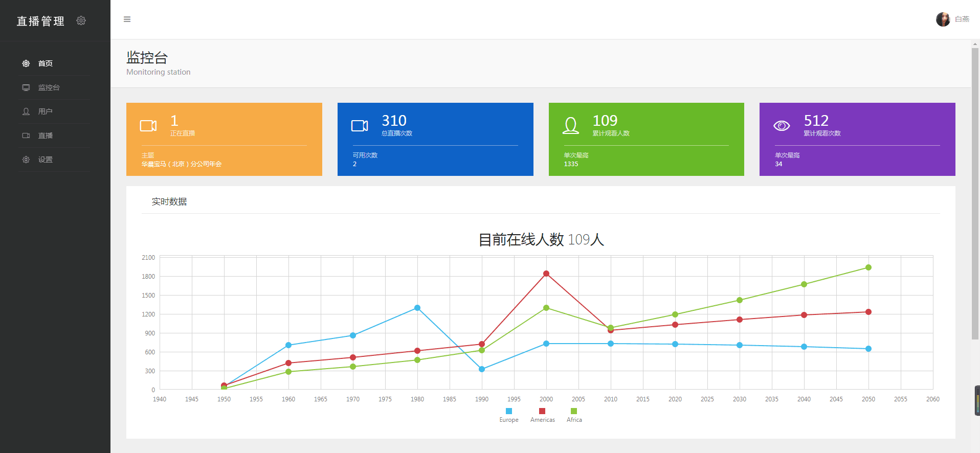Click the 华晨宝马（北京）分公司年会 topic link
The height and width of the screenshot is (453, 980).
[182, 164]
